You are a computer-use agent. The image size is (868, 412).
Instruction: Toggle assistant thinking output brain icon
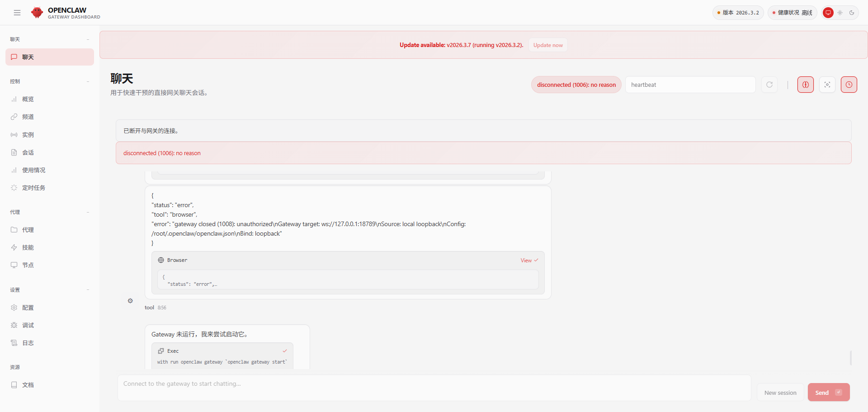806,85
